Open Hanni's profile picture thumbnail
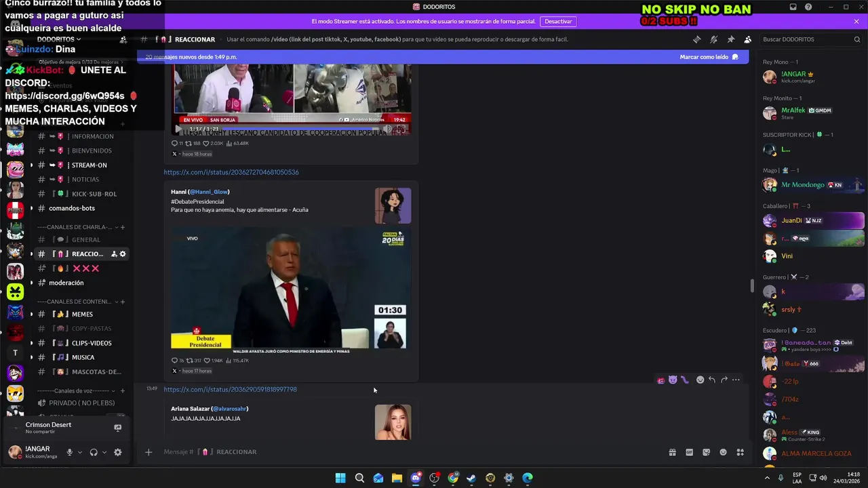 point(393,206)
